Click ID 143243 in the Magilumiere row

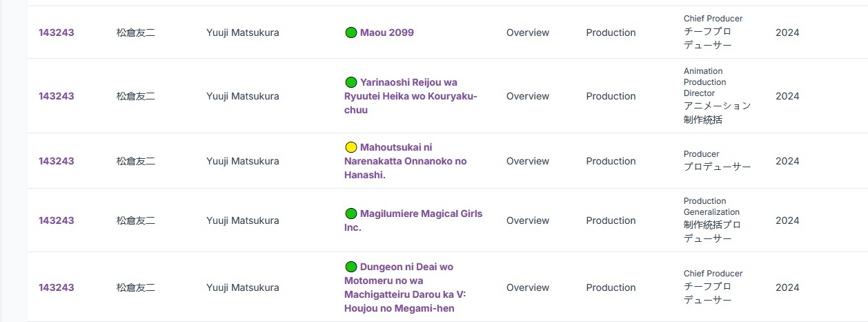pos(56,220)
